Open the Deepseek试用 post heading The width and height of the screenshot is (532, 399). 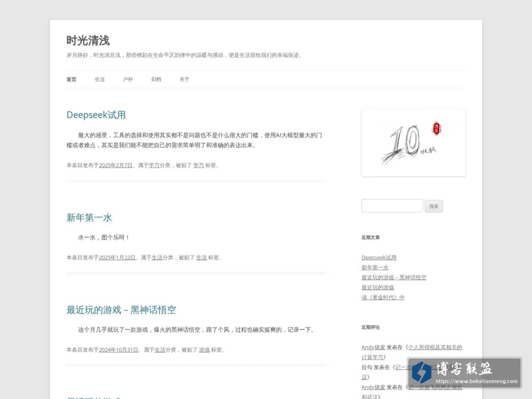point(96,115)
